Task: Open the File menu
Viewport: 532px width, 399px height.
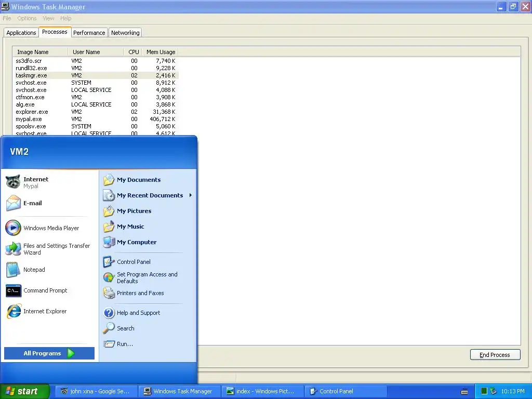Action: tap(7, 18)
